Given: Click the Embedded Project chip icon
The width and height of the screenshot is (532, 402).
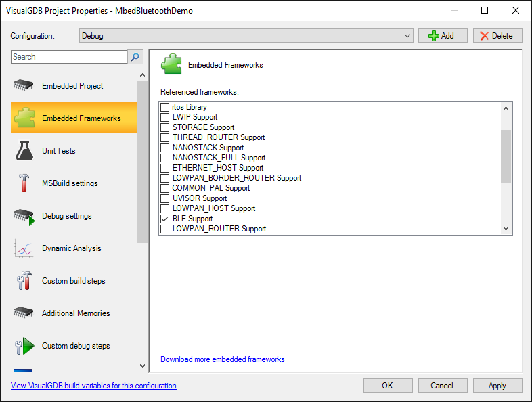Looking at the screenshot, I should coord(23,85).
